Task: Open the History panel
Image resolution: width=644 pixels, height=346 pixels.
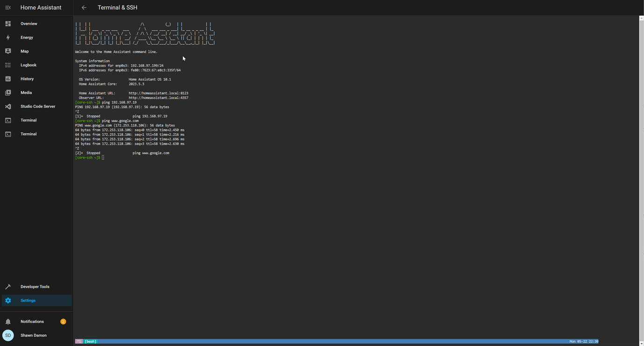Action: click(27, 79)
